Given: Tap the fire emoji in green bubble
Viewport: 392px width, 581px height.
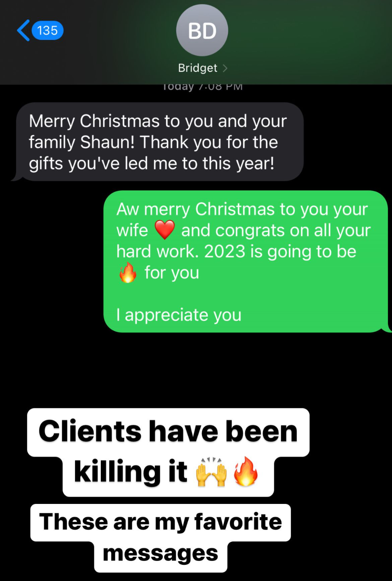Looking at the screenshot, I should (x=127, y=272).
